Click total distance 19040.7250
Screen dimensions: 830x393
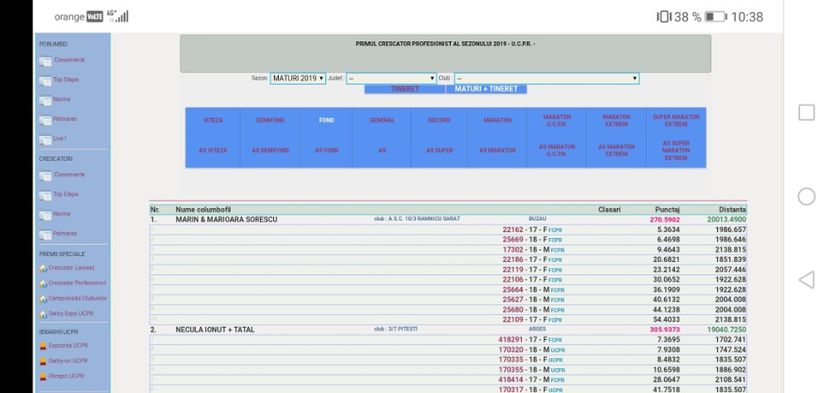click(726, 329)
